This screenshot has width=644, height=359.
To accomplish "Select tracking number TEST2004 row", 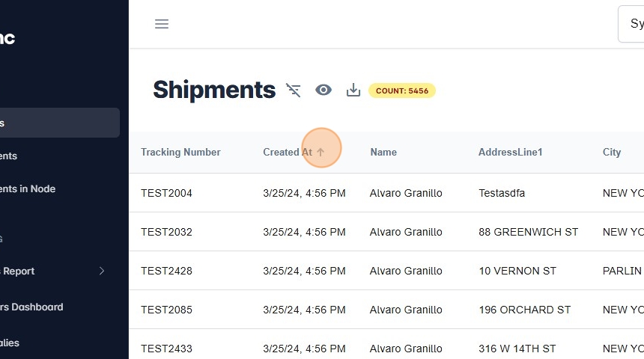I will point(166,193).
